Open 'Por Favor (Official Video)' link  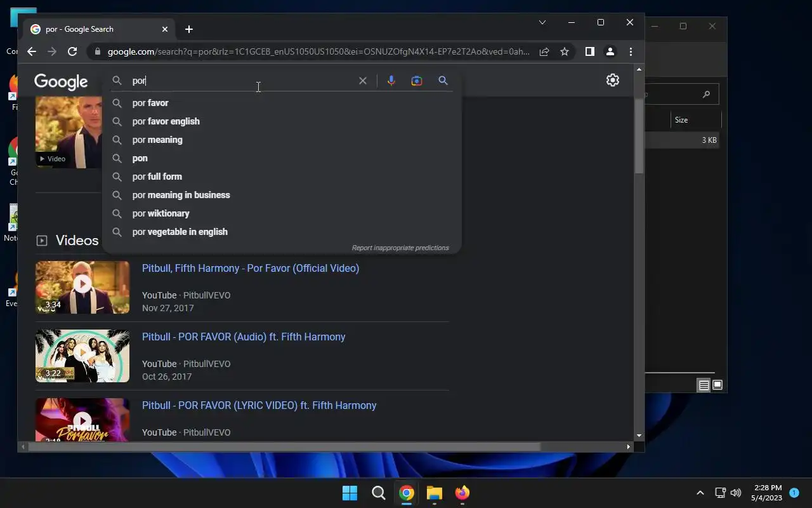pos(251,268)
